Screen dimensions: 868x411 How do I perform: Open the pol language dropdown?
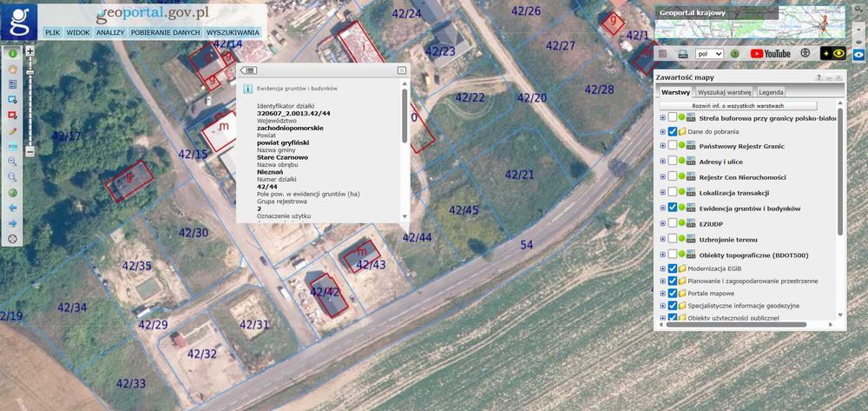[x=710, y=54]
